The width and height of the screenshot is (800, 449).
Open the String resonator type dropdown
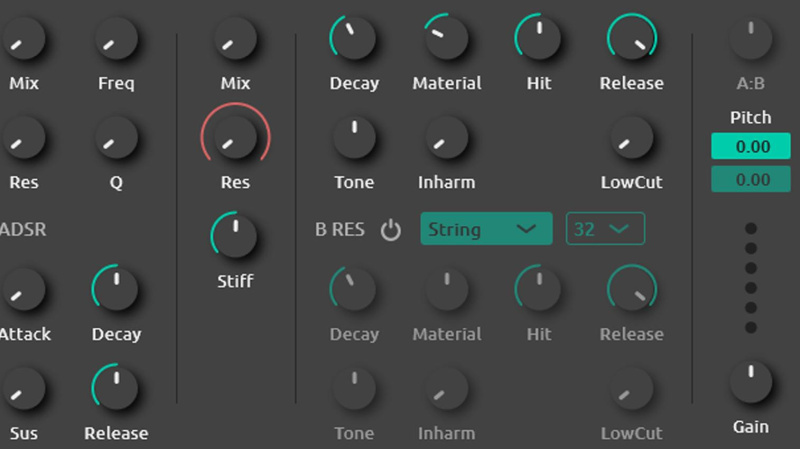click(486, 229)
